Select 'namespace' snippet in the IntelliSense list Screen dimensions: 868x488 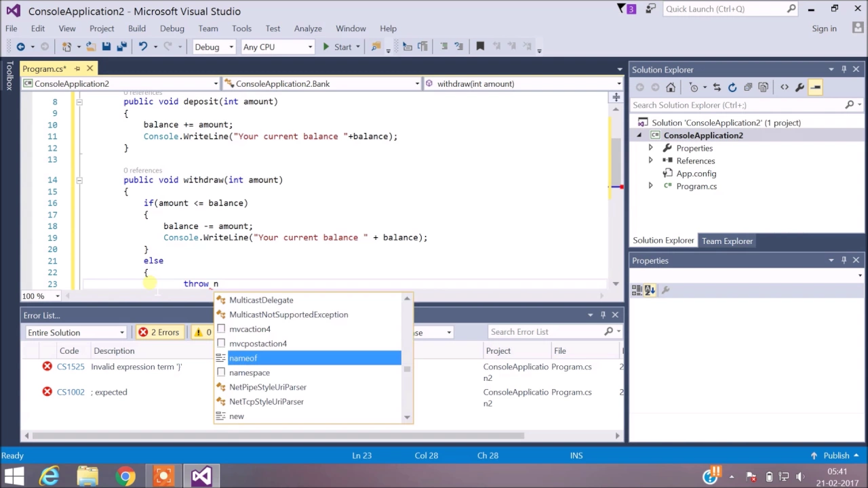point(309,373)
